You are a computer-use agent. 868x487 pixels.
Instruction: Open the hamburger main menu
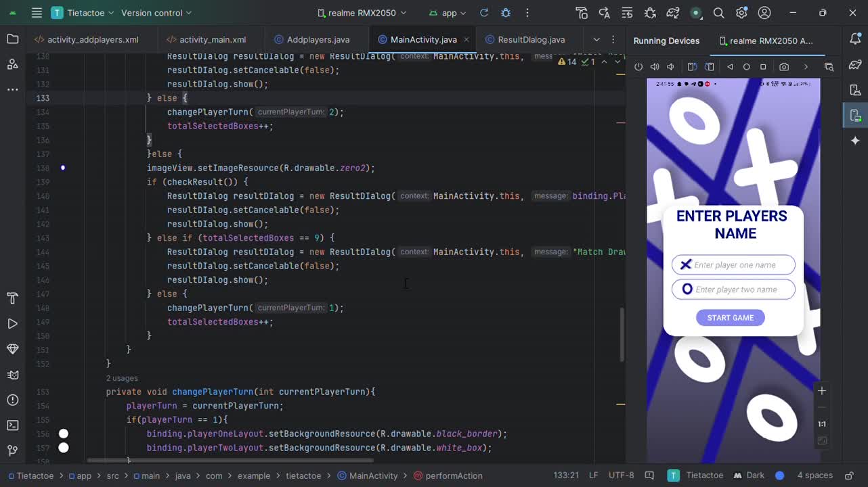37,13
